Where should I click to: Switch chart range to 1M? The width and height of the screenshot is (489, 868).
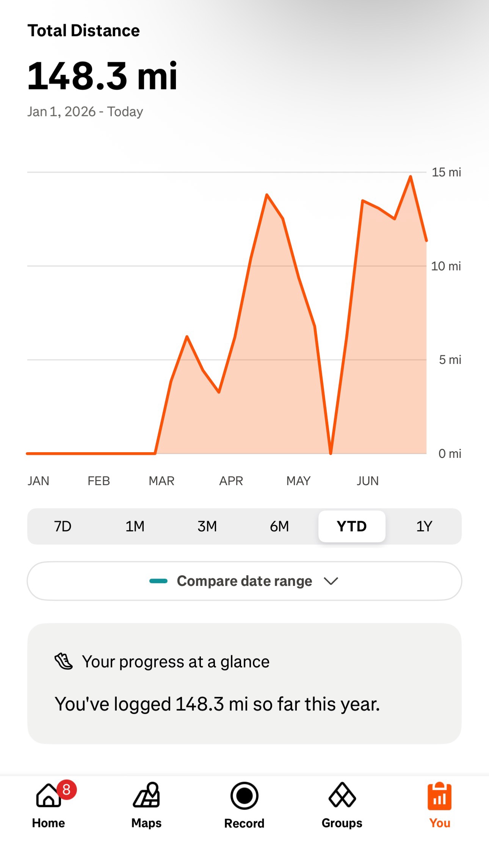point(135,526)
